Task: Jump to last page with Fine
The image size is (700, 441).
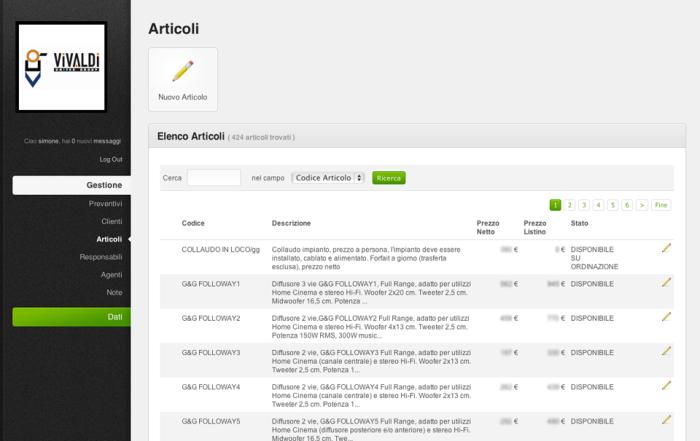Action: pos(661,205)
